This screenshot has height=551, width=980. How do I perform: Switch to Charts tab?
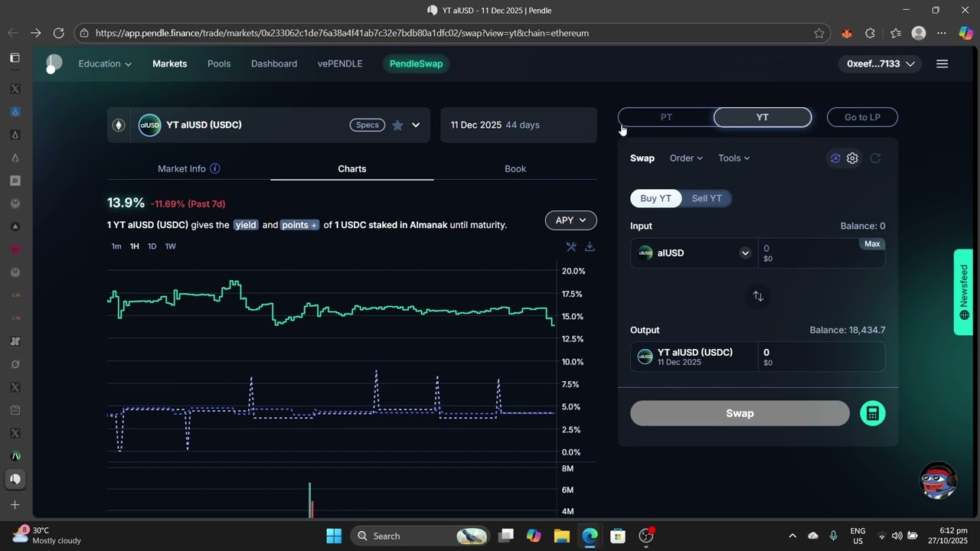(352, 168)
